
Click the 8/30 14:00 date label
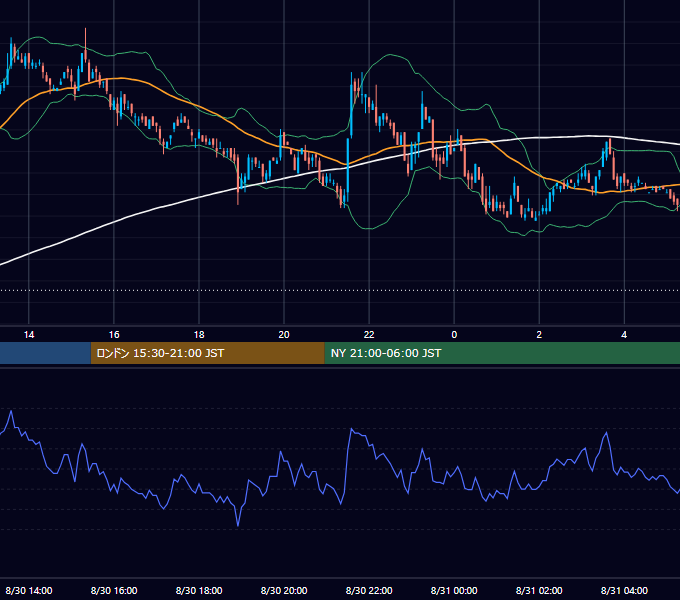click(x=29, y=590)
